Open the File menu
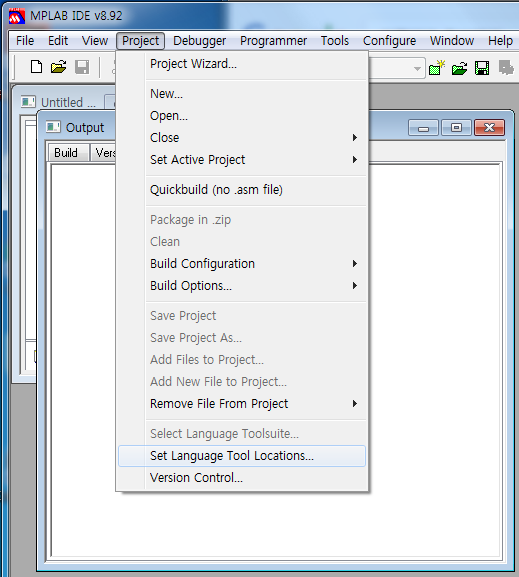519x577 pixels. click(x=25, y=40)
